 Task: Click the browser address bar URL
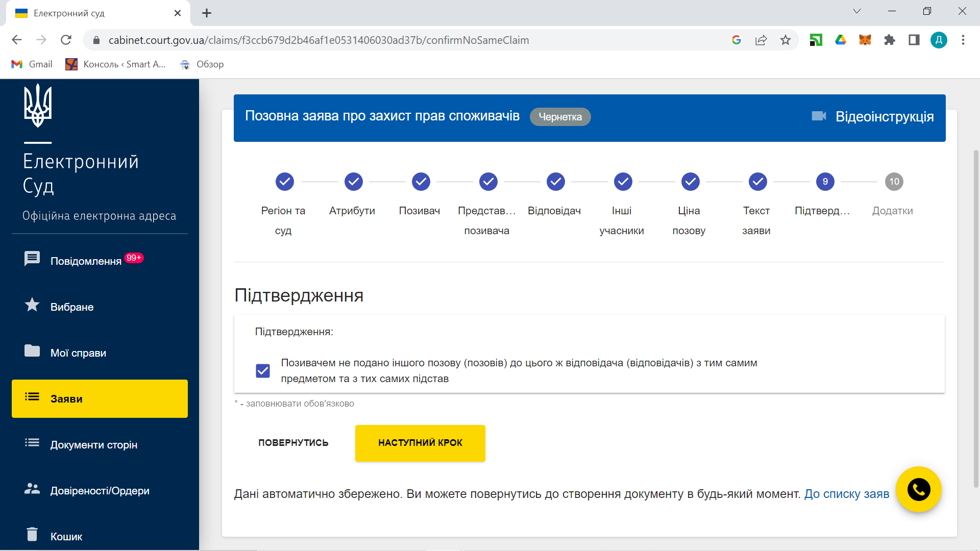[x=318, y=40]
